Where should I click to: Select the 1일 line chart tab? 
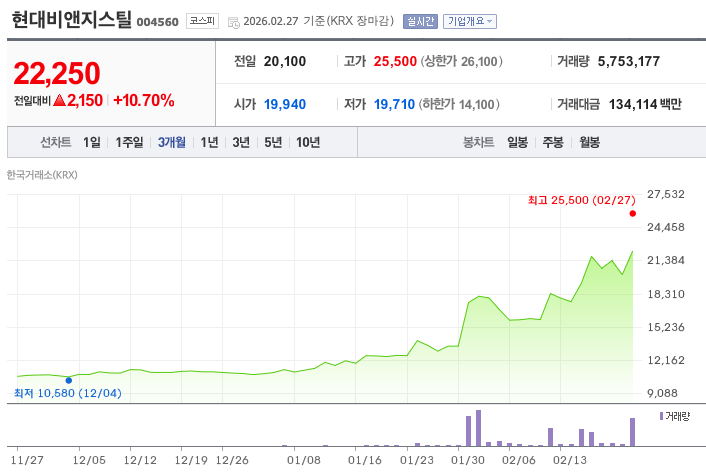[92, 142]
